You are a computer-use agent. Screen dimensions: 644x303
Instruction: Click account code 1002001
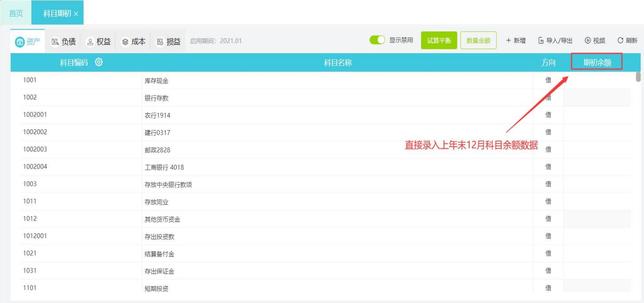(35, 115)
